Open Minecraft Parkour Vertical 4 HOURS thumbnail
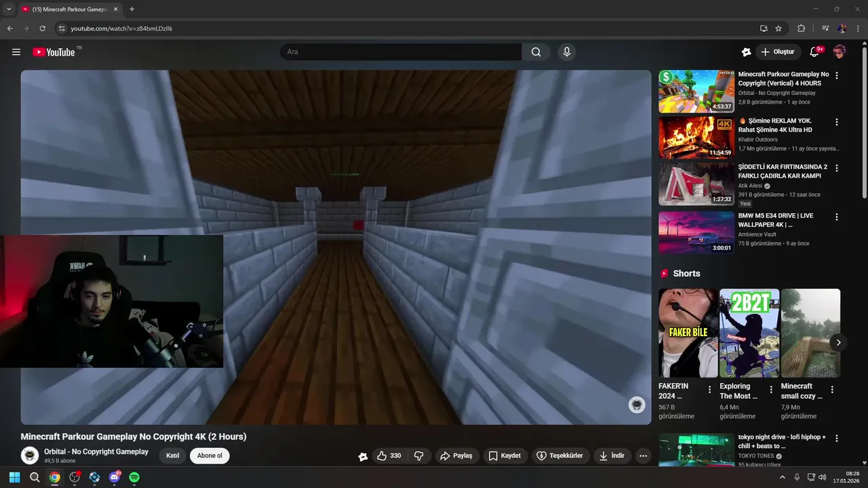The image size is (868, 488). [696, 91]
